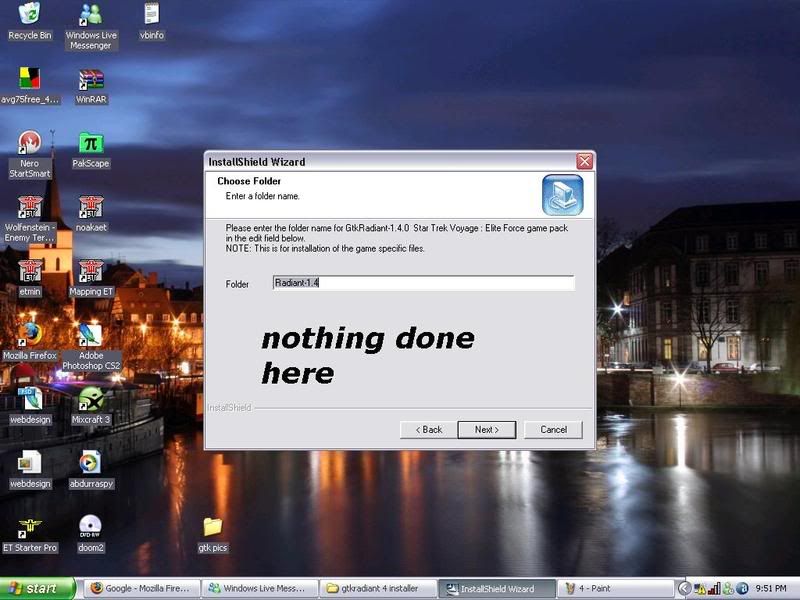Viewport: 800px width, 600px height.
Task: Click the Next button in the wizard
Action: [486, 429]
